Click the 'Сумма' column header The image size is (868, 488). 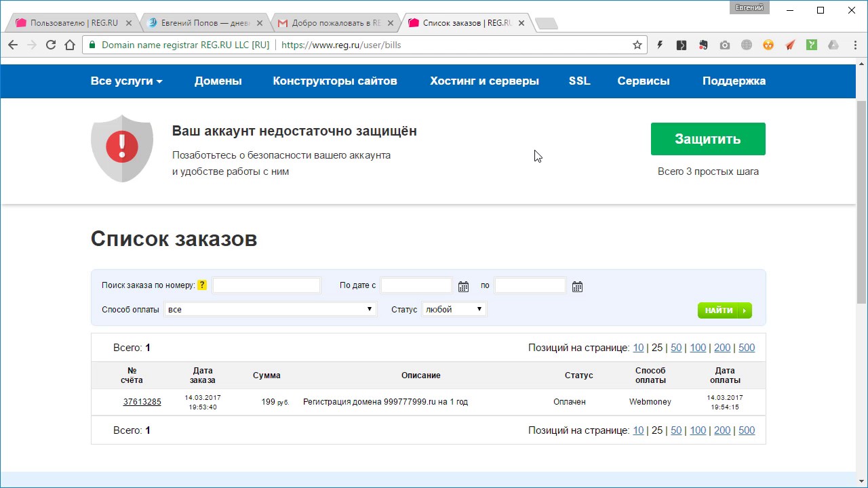[267, 375]
